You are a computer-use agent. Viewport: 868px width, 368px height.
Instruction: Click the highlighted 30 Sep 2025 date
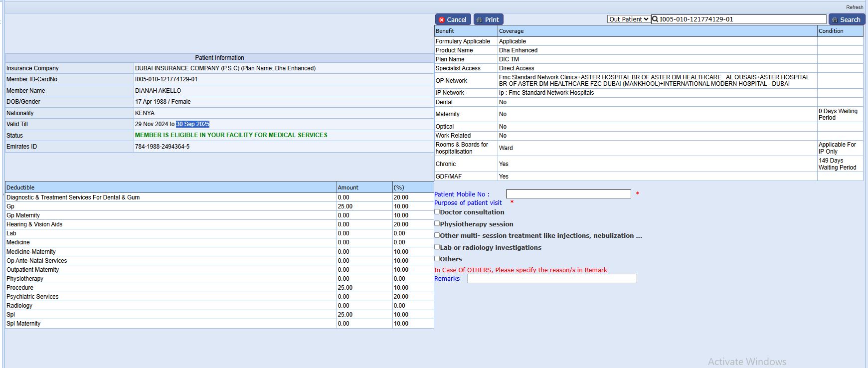pos(192,124)
